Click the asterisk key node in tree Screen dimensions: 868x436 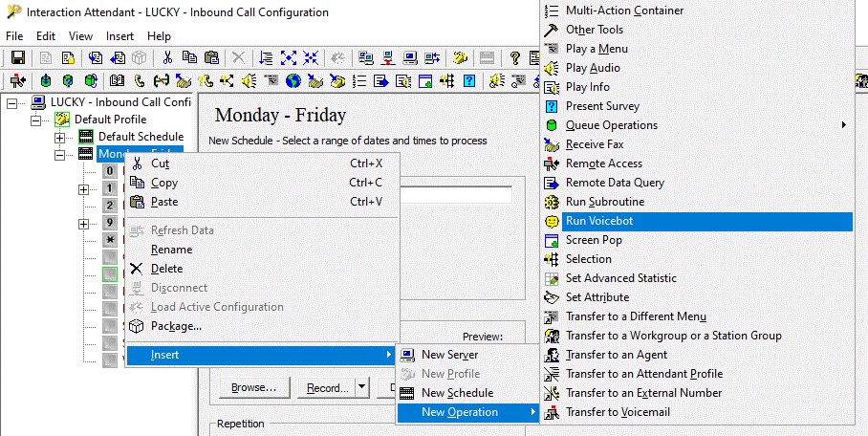pyautogui.click(x=111, y=240)
